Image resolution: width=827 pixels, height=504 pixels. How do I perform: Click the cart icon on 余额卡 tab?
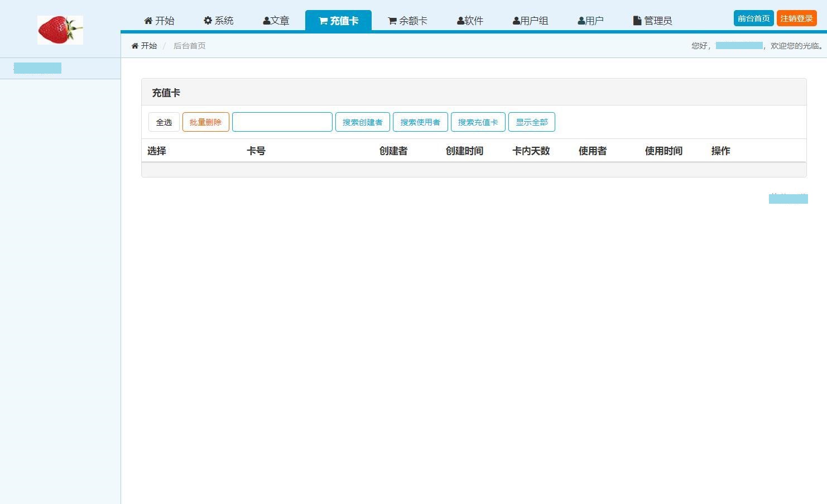[392, 21]
